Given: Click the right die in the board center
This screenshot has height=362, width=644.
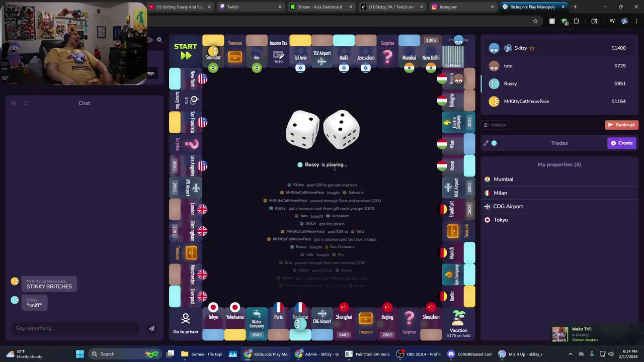Looking at the screenshot, I should (342, 130).
